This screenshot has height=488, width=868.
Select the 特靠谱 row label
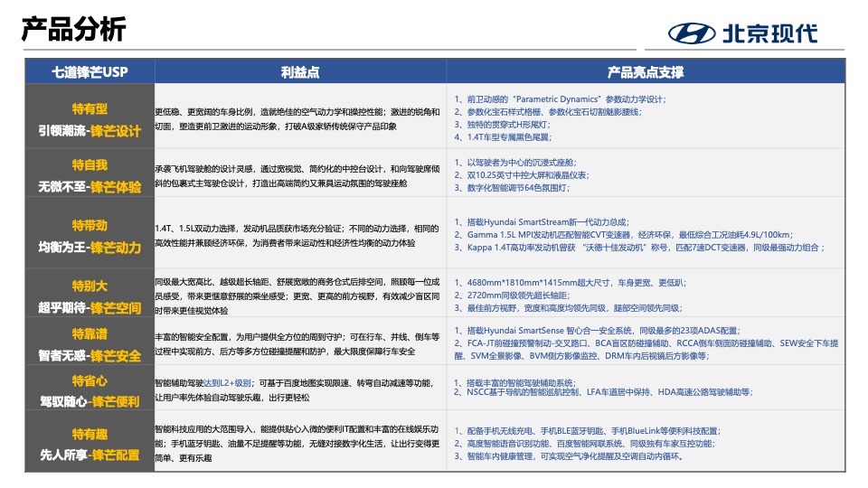pyautogui.click(x=90, y=333)
